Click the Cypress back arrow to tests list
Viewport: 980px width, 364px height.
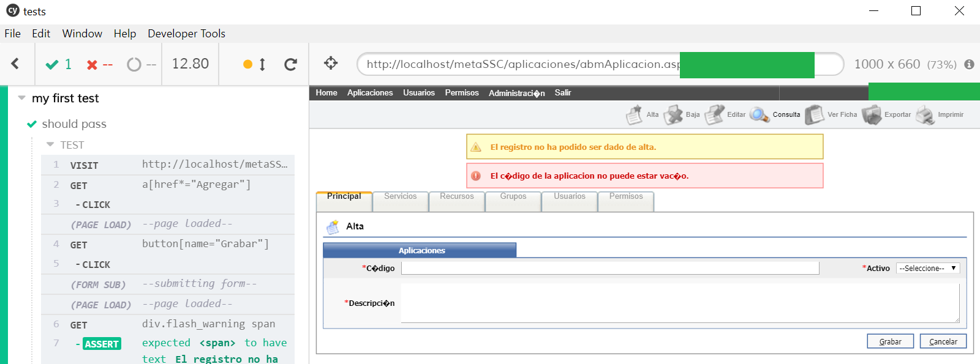(15, 64)
